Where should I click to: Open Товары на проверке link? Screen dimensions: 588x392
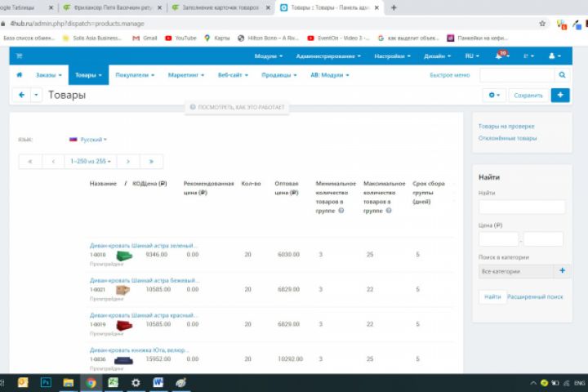[x=506, y=127]
